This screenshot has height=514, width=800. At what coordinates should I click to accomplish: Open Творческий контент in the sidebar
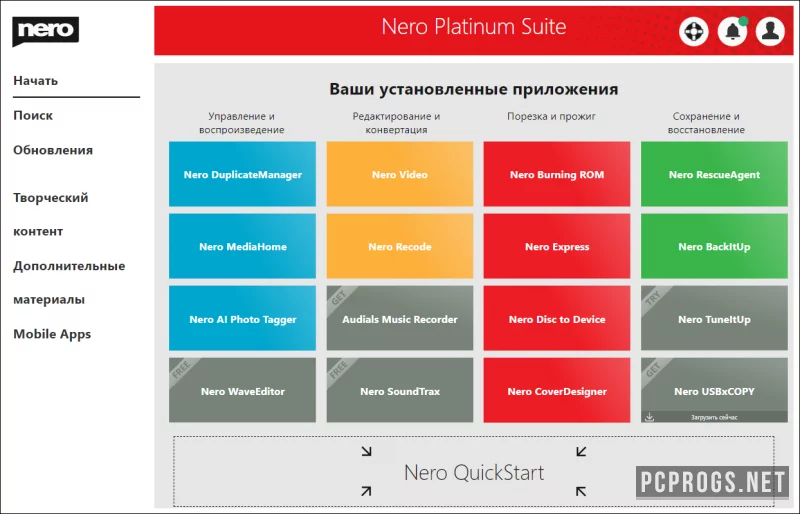(x=51, y=214)
